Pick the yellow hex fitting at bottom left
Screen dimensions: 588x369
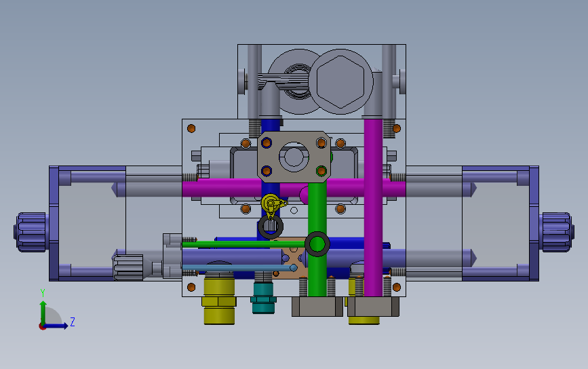[219, 301]
